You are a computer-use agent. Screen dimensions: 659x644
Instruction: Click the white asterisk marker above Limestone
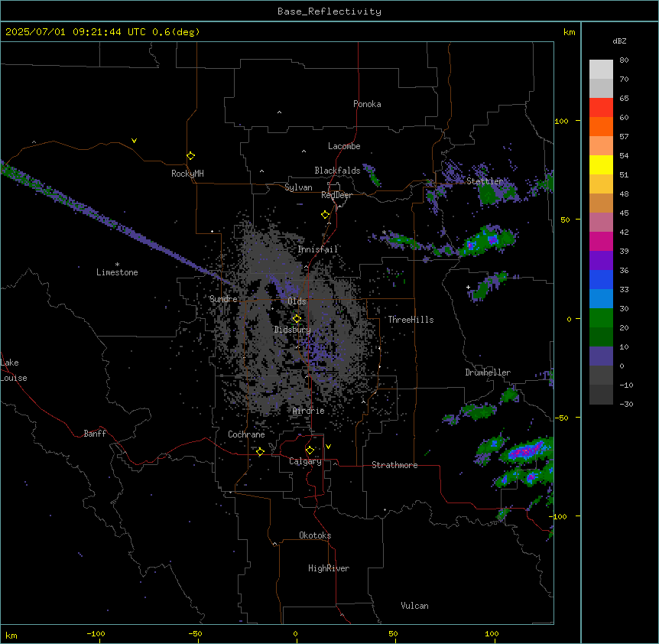pyautogui.click(x=117, y=264)
